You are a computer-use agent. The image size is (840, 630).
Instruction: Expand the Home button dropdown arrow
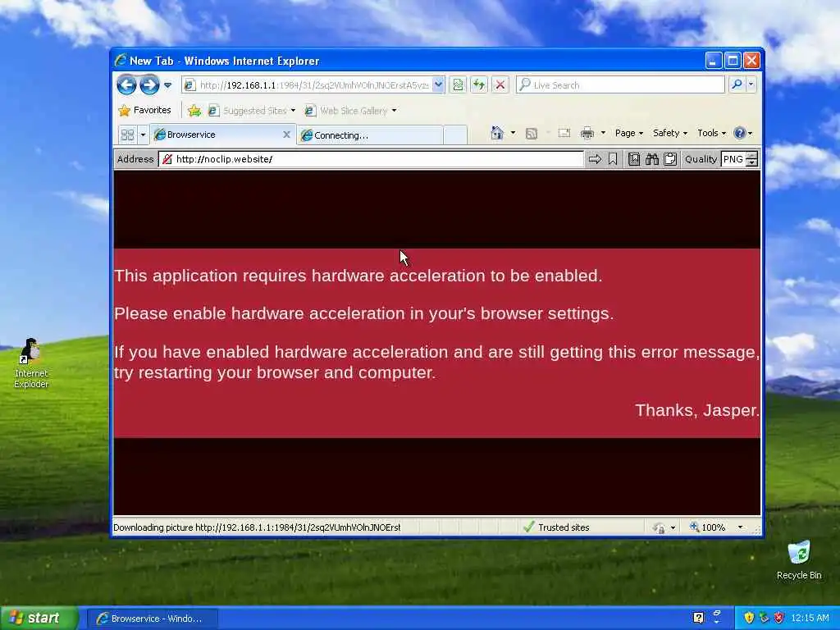(x=514, y=133)
